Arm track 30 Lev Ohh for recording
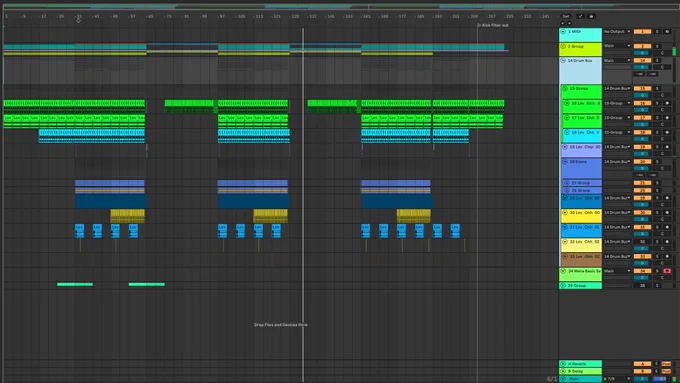This screenshot has height=383, width=680. [x=667, y=213]
